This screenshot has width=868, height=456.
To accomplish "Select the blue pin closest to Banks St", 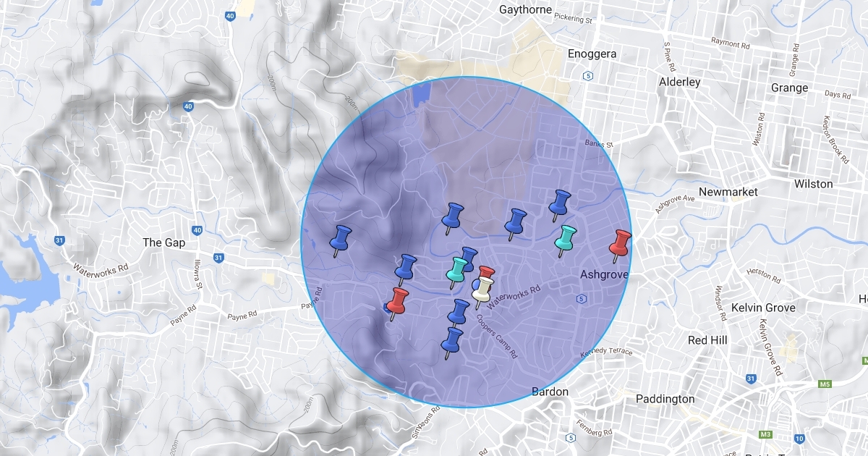I will click(559, 206).
